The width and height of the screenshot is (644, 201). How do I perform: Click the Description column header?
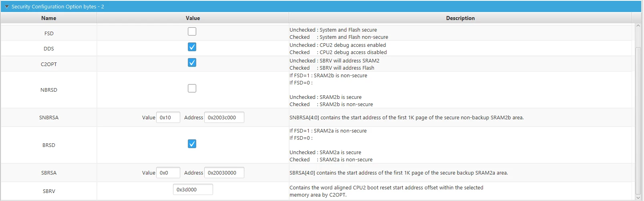460,18
